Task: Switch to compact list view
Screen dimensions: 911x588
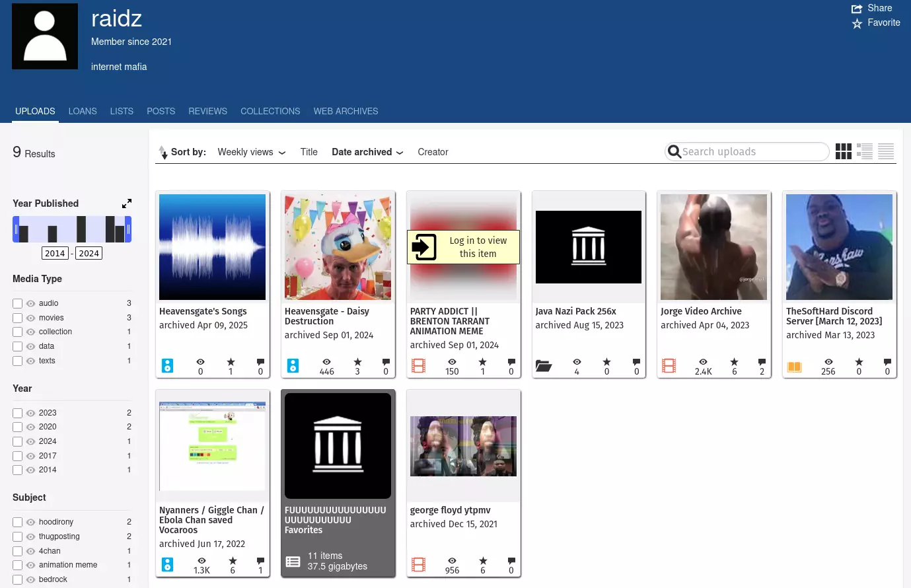Action: click(886, 151)
